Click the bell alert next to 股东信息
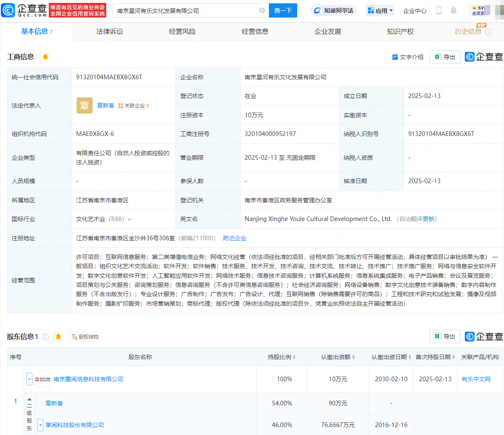 tap(58, 337)
